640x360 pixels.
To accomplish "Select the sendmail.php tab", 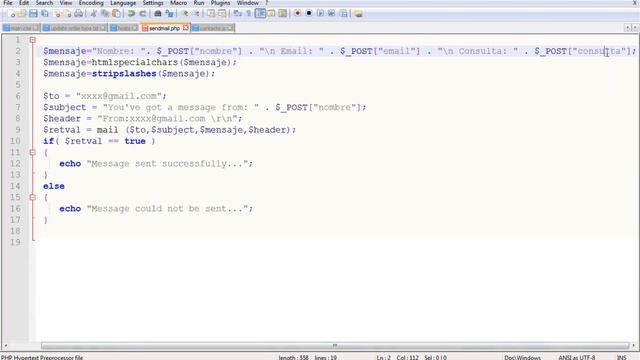I will coord(165,28).
